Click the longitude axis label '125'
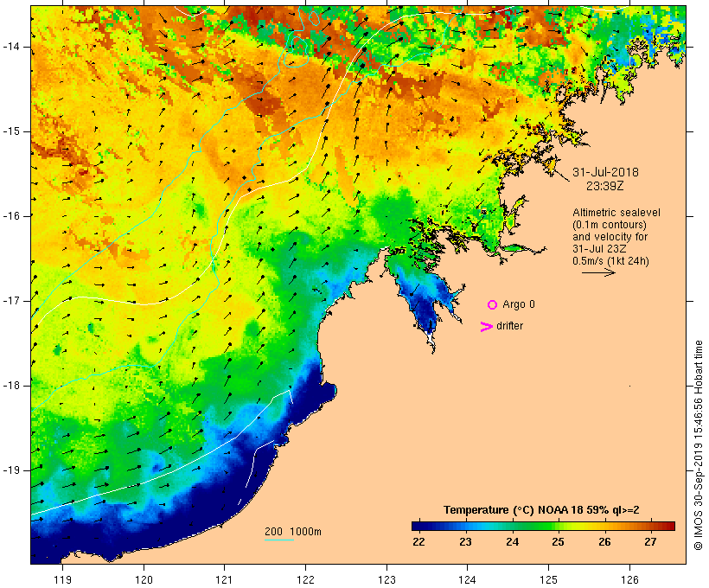The image size is (709, 588). coord(549,579)
